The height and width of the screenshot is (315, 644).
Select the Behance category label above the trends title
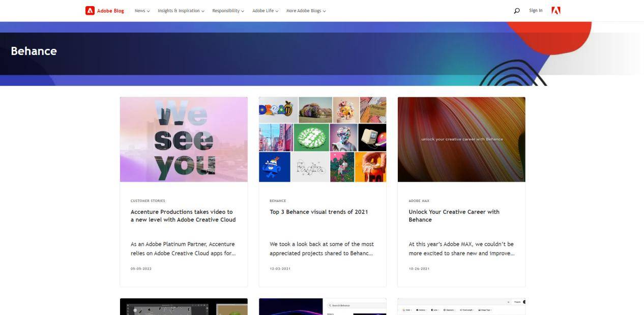[x=278, y=201]
